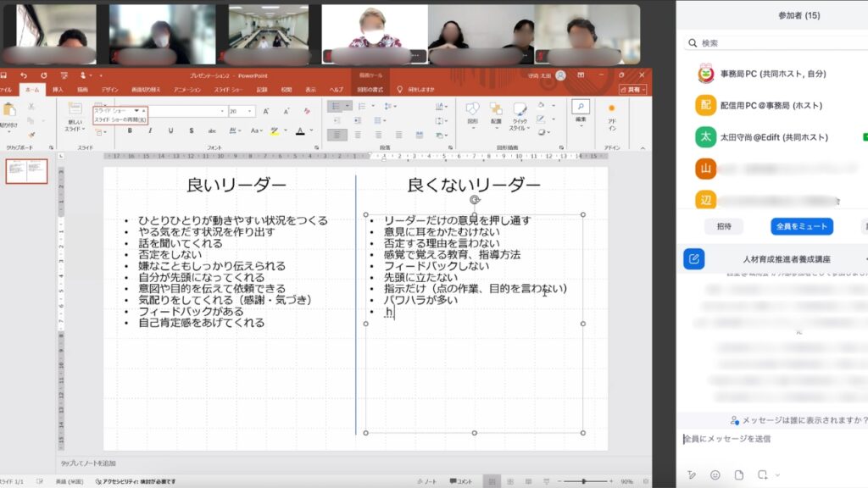The height and width of the screenshot is (488, 868).
Task: Click the participants 検索 search field
Action: pyautogui.click(x=775, y=42)
